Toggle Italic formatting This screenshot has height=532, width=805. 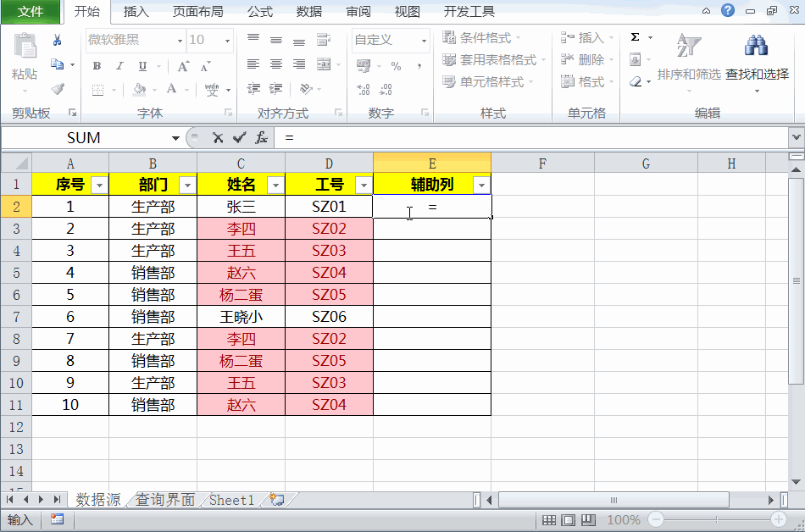point(119,66)
